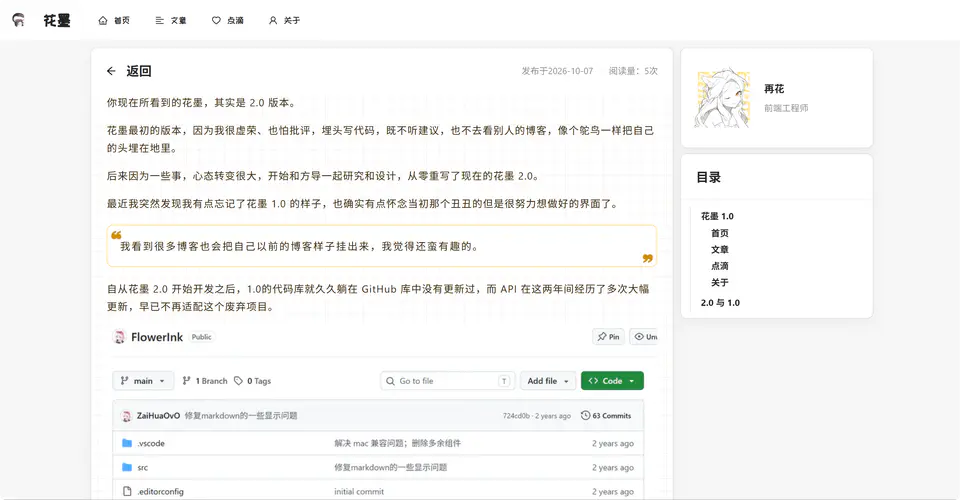The image size is (960, 500).
Task: Click the heart icon beside 点滴
Action: coord(216,20)
